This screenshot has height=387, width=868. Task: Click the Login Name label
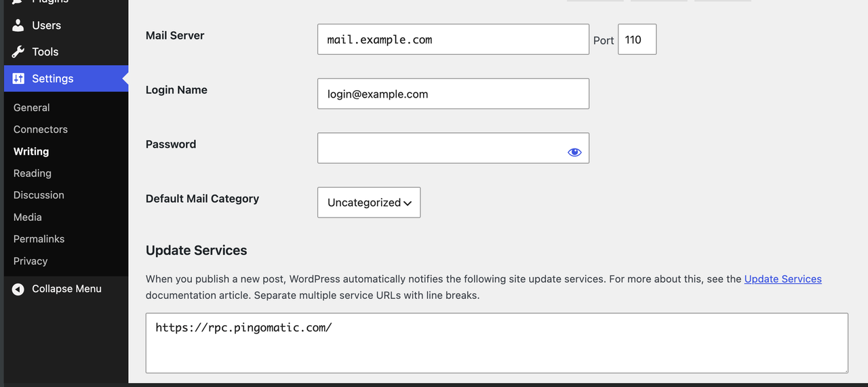(x=176, y=90)
